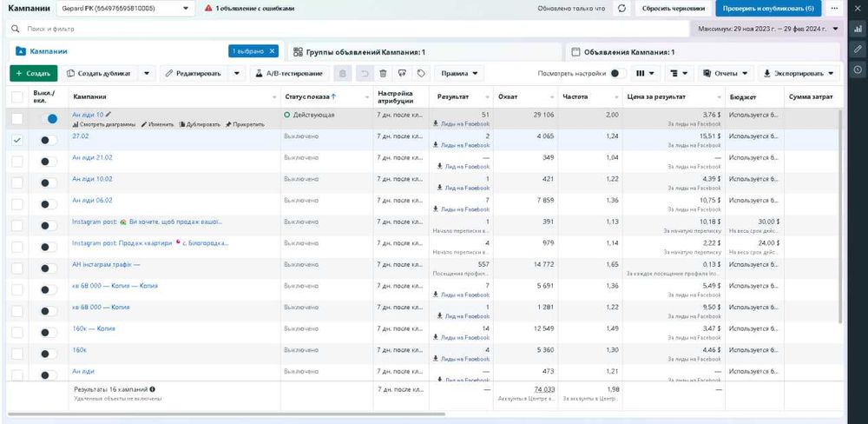Switch to Группы объявлений tab
The height and width of the screenshot is (424, 868).
(x=424, y=51)
